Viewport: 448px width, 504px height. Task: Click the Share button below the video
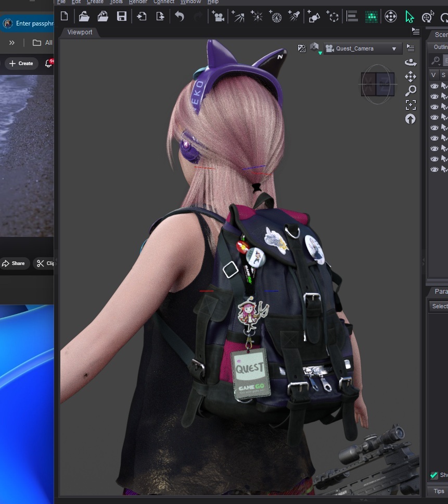coord(14,263)
